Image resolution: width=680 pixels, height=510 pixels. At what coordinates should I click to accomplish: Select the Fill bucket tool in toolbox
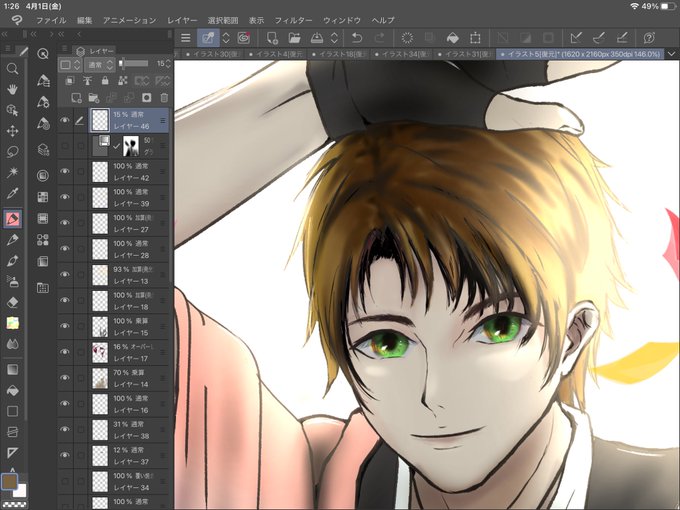pyautogui.click(x=13, y=390)
